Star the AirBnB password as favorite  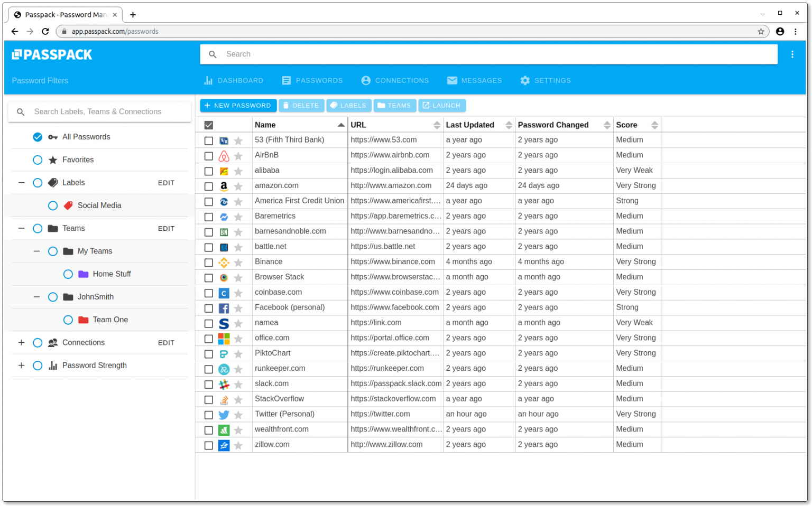tap(238, 155)
